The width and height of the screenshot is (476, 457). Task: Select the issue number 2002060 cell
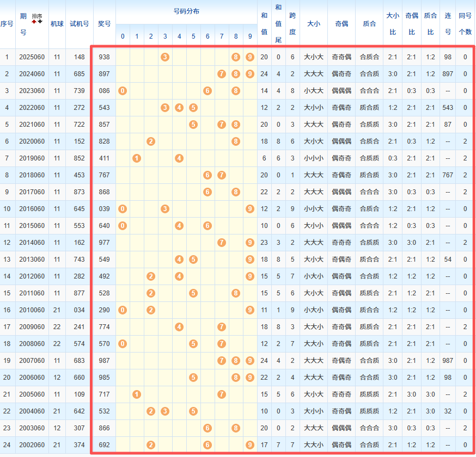[x=32, y=444]
